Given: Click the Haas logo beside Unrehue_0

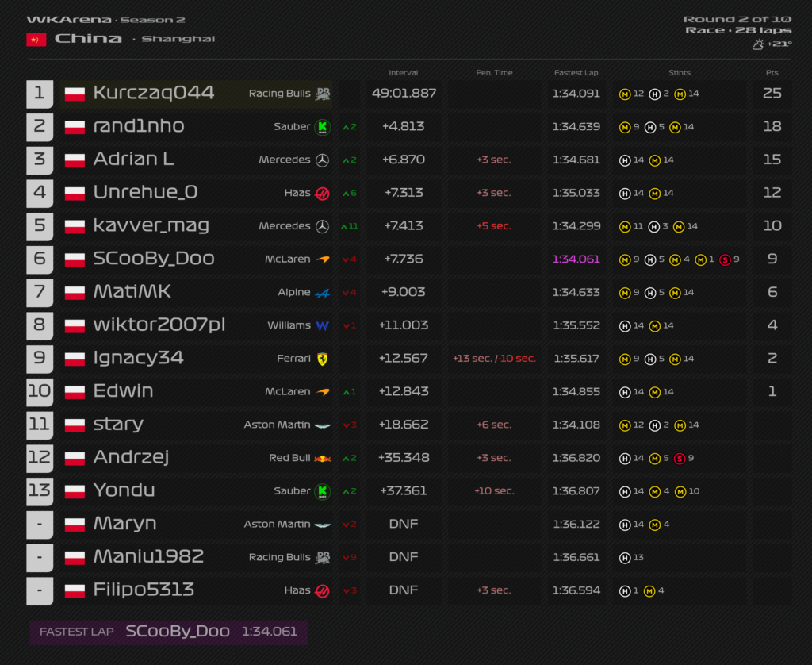Looking at the screenshot, I should pos(322,194).
